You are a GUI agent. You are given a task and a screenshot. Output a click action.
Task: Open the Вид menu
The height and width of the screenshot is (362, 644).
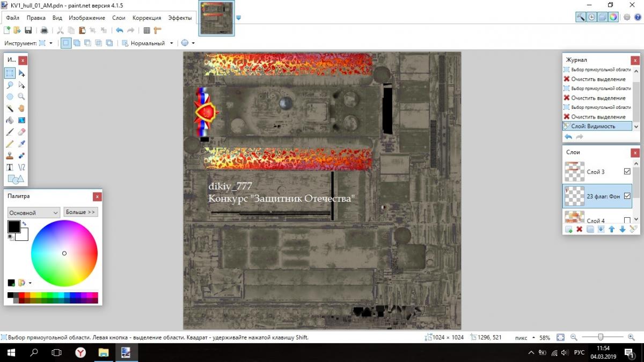[x=57, y=18]
